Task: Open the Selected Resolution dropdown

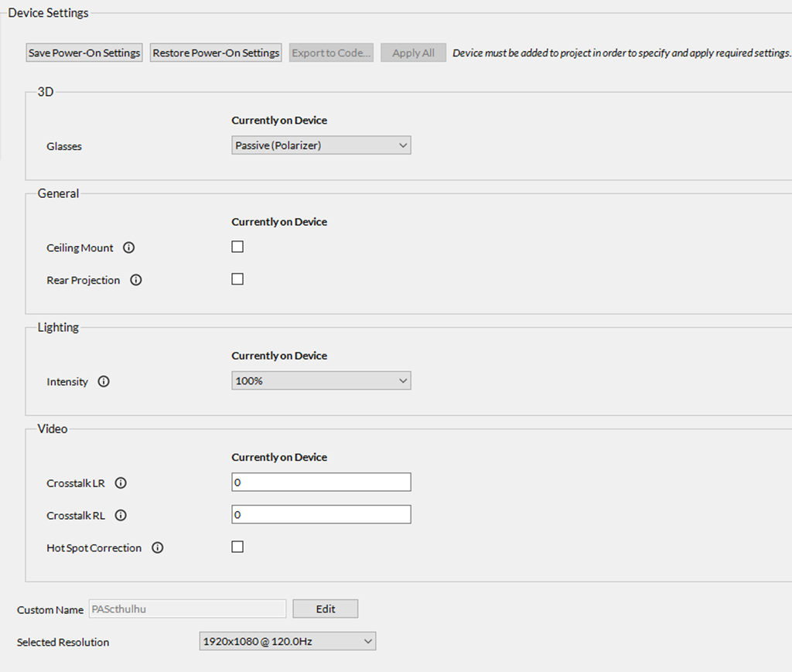Action: coord(287,641)
